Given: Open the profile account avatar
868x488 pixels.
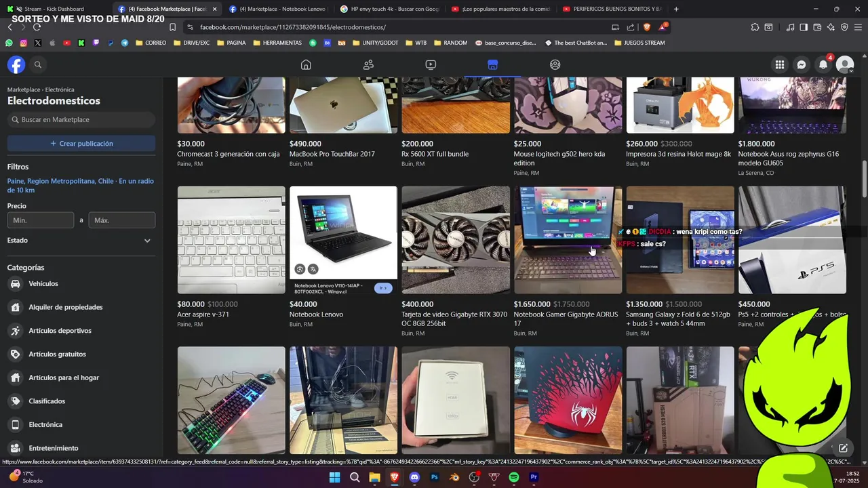Looking at the screenshot, I should (845, 64).
